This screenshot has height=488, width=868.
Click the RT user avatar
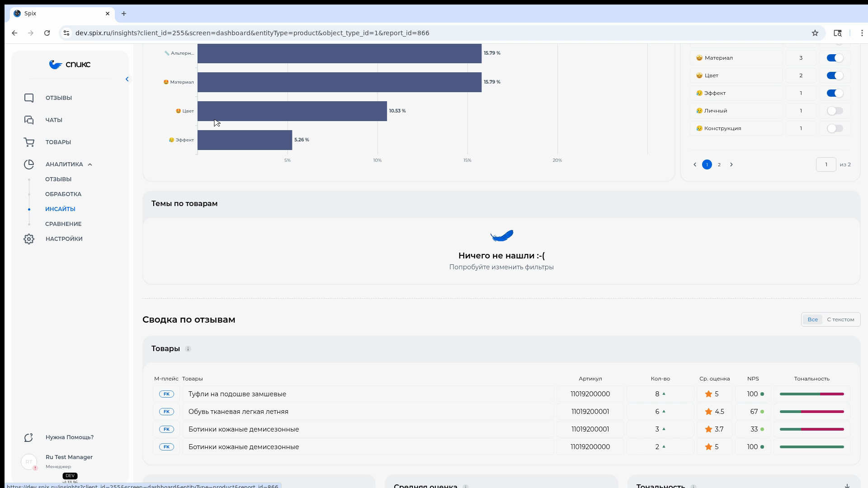(x=29, y=462)
